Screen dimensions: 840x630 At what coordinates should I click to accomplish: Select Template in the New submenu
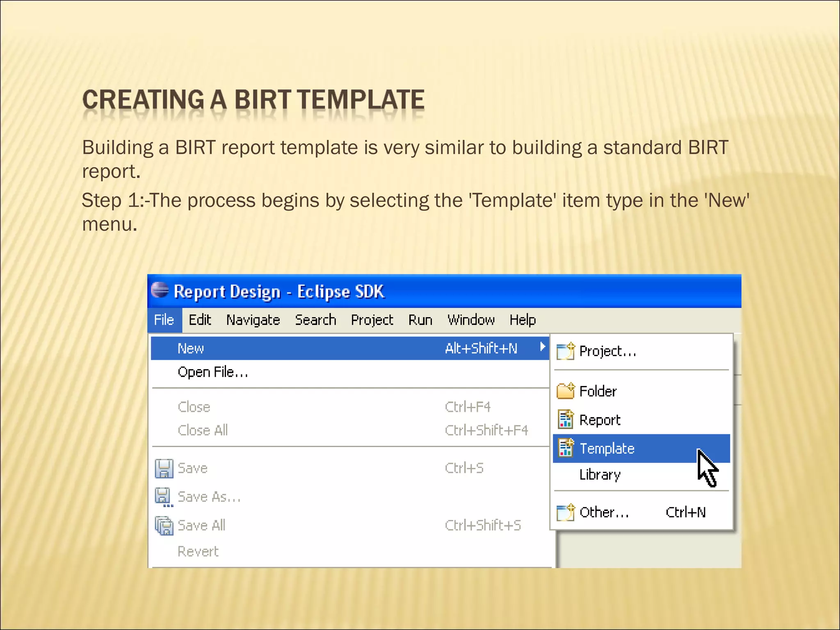(x=641, y=448)
